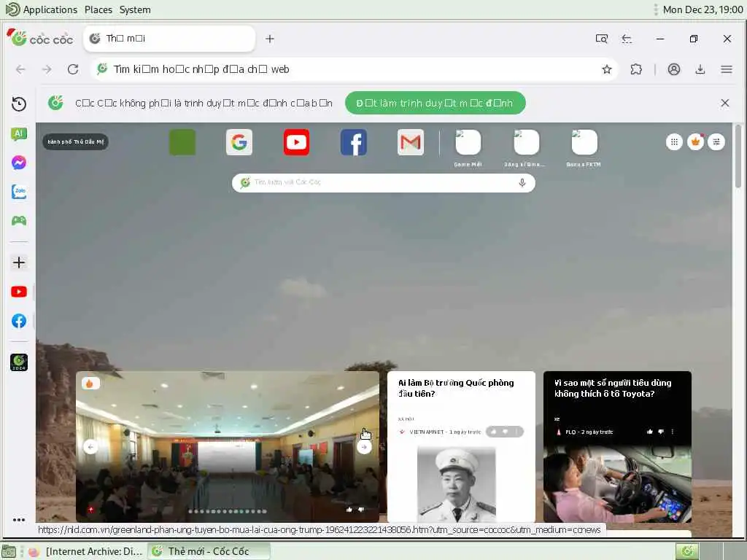Open the browser hamburger main menu
Image resolution: width=747 pixels, height=560 pixels.
pos(727,69)
